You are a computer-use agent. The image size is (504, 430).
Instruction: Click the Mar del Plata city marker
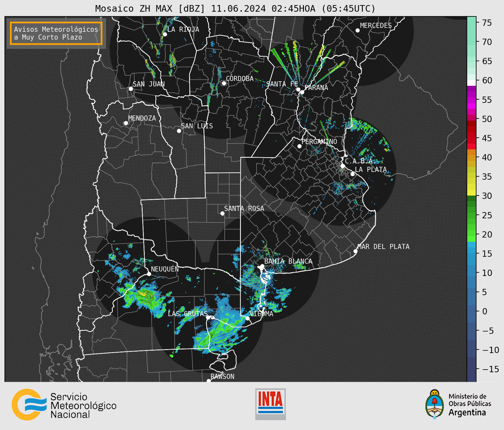click(x=356, y=251)
